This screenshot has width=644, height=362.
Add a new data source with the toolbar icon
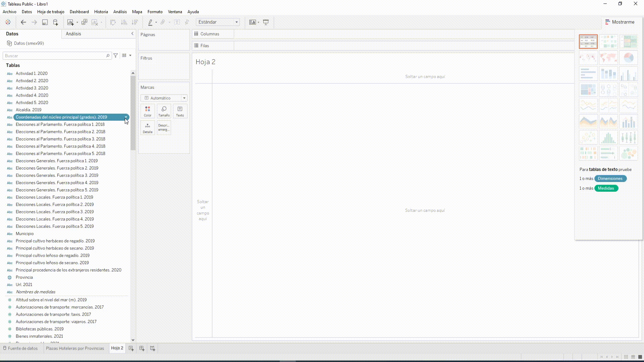tap(55, 22)
